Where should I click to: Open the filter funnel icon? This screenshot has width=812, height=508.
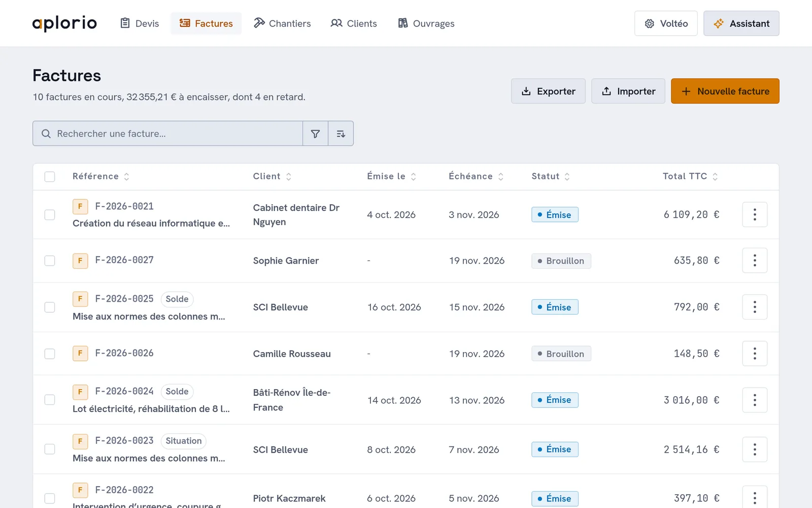(315, 134)
